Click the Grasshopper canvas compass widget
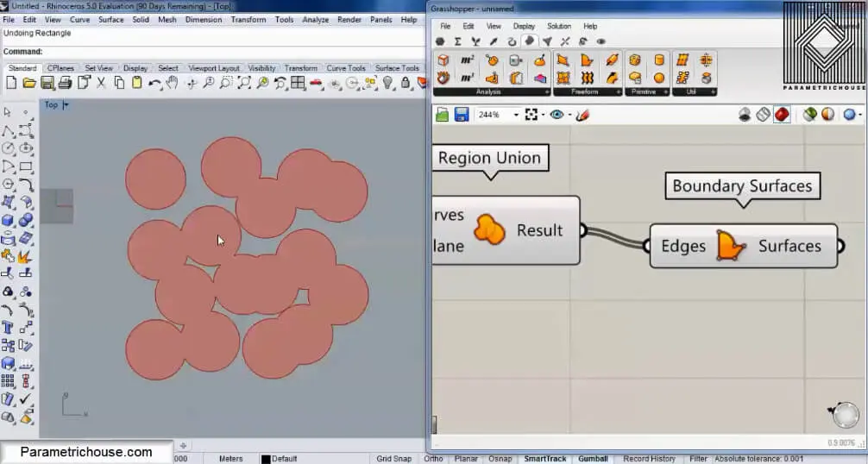 tap(846, 415)
